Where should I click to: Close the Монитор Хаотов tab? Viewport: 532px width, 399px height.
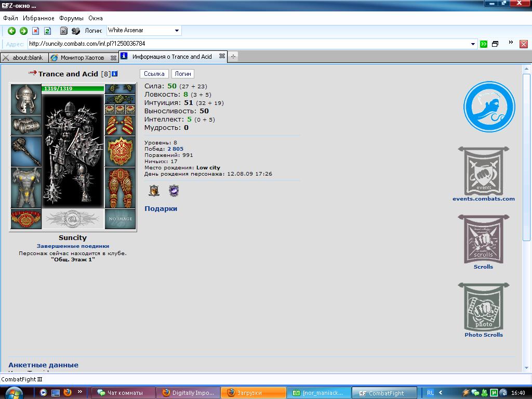pyautogui.click(x=113, y=58)
